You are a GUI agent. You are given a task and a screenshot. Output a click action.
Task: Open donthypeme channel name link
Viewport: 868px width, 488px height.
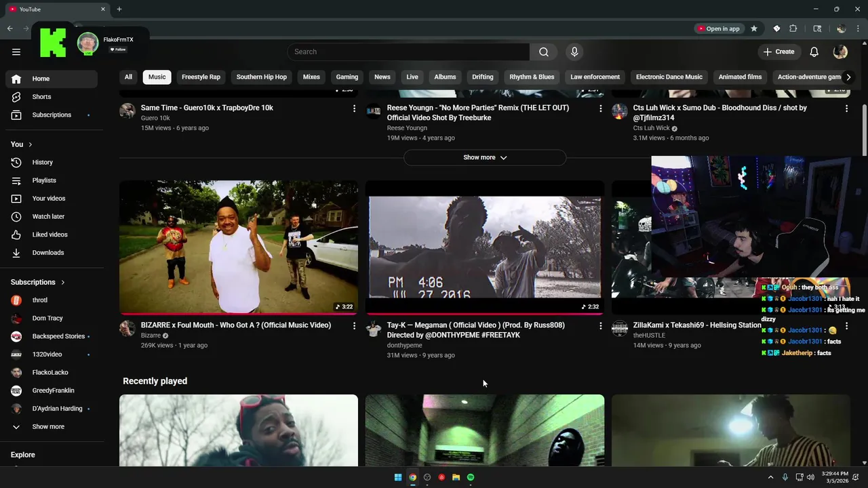pos(404,345)
